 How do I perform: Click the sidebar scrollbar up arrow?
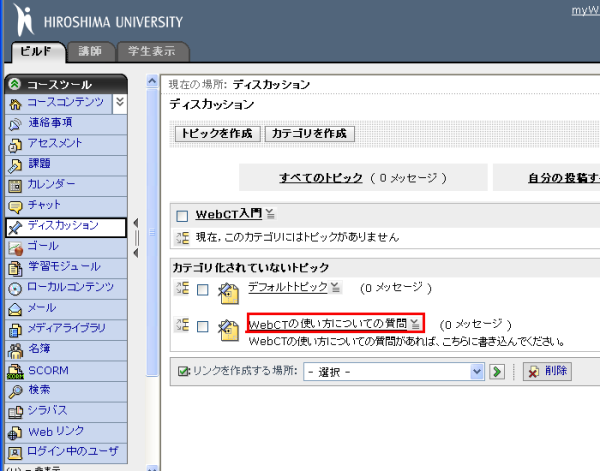pyautogui.click(x=152, y=81)
